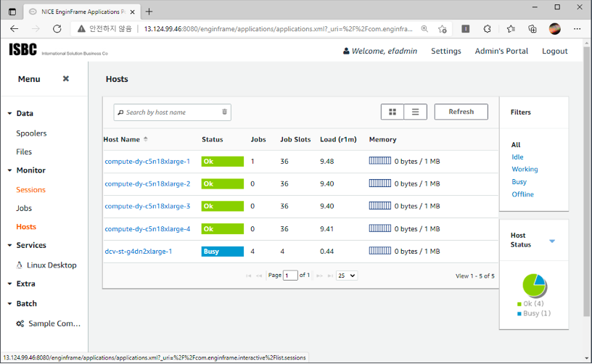592x364 pixels.
Task: Open Sessions in the Monitor menu
Action: coord(30,190)
